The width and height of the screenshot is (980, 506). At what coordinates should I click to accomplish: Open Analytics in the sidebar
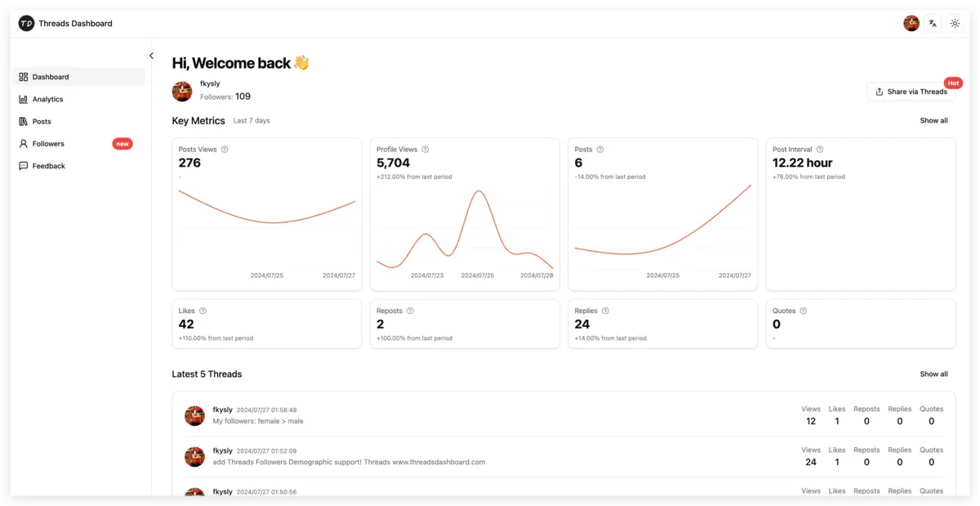point(80,99)
